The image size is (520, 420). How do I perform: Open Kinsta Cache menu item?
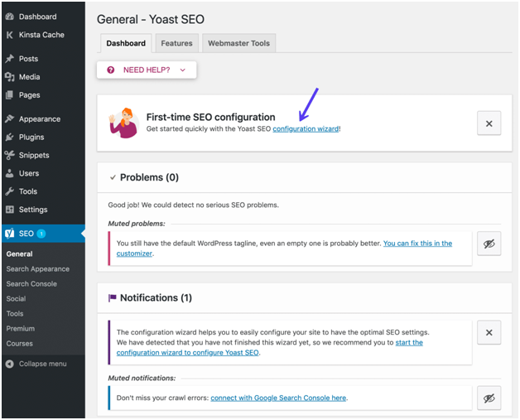[41, 35]
